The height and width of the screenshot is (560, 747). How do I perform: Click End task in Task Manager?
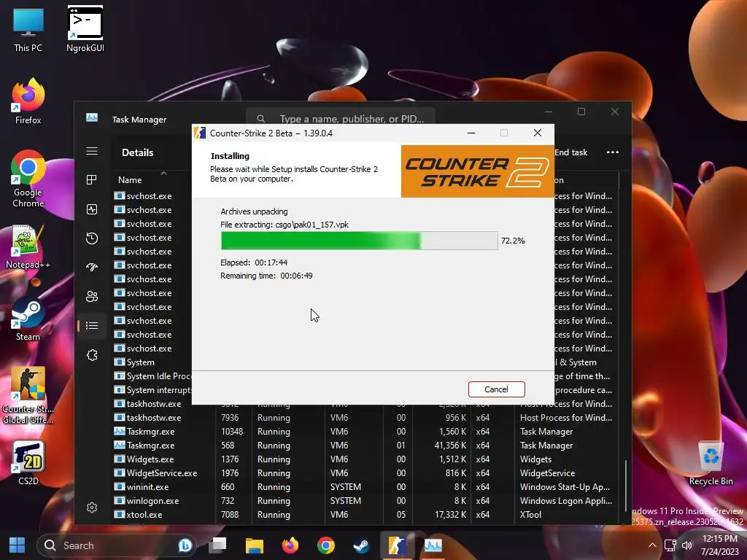(570, 152)
